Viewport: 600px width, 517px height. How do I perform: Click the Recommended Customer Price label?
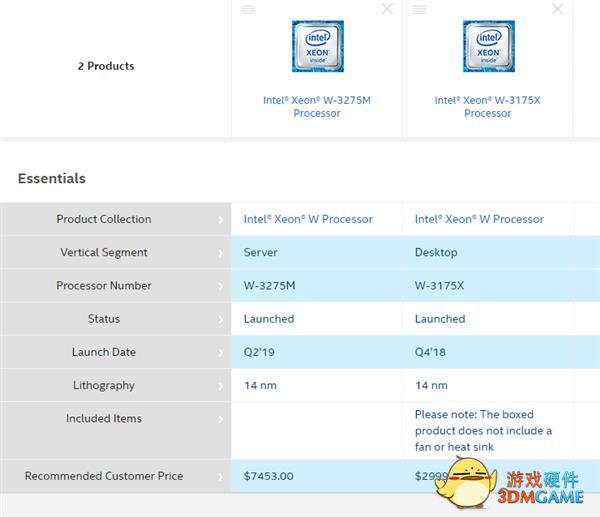click(x=104, y=476)
